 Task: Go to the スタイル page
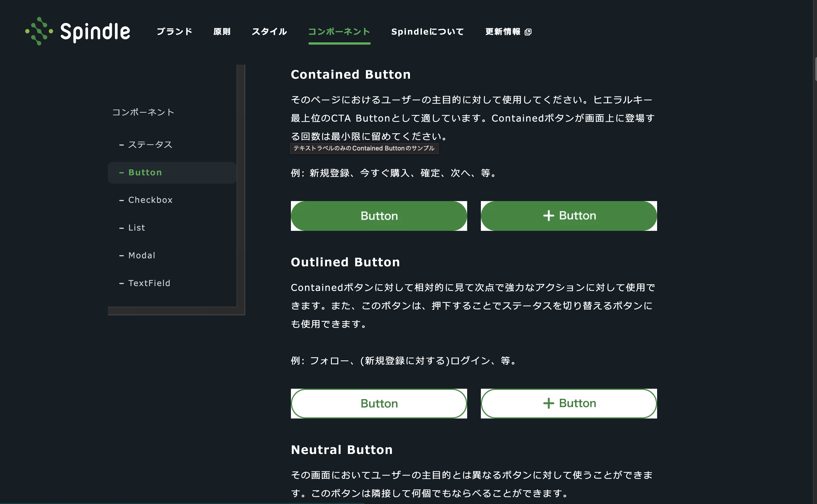269,32
